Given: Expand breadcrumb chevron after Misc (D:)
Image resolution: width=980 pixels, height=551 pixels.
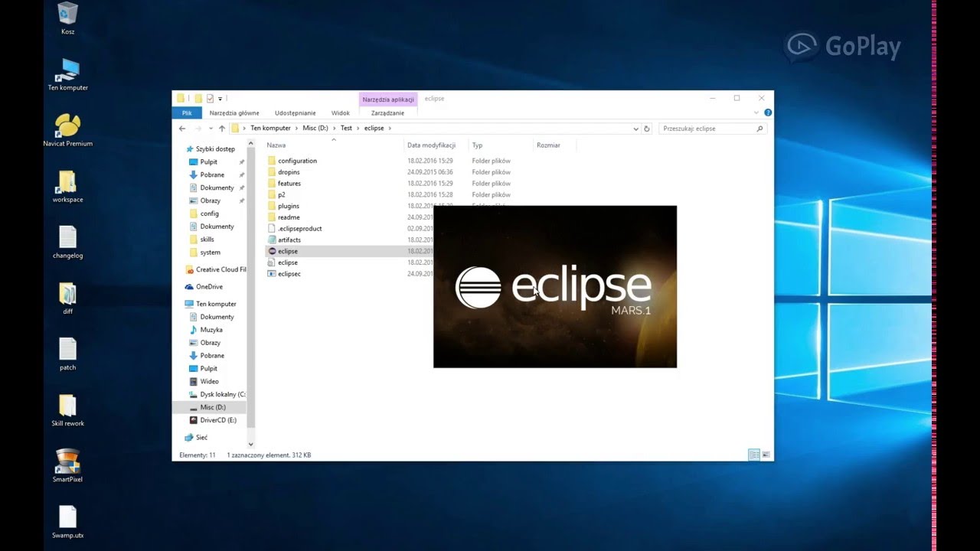Looking at the screenshot, I should (x=335, y=129).
